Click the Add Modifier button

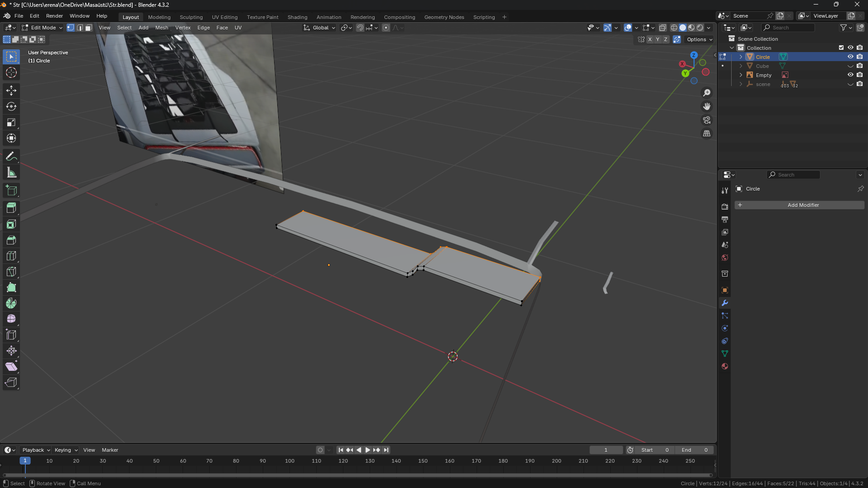[x=800, y=205]
